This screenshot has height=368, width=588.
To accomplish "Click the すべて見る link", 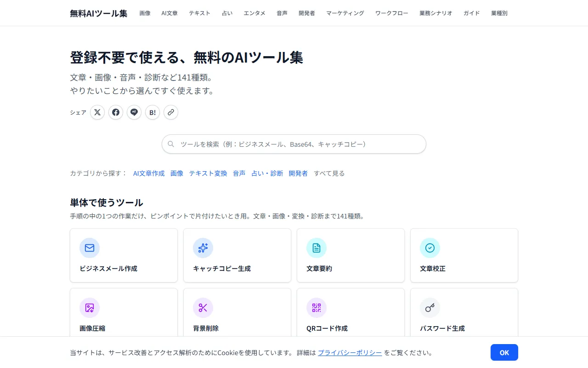I will (329, 173).
